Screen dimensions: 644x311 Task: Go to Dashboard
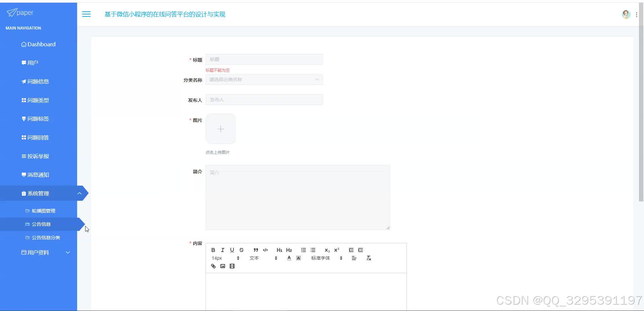click(x=38, y=44)
